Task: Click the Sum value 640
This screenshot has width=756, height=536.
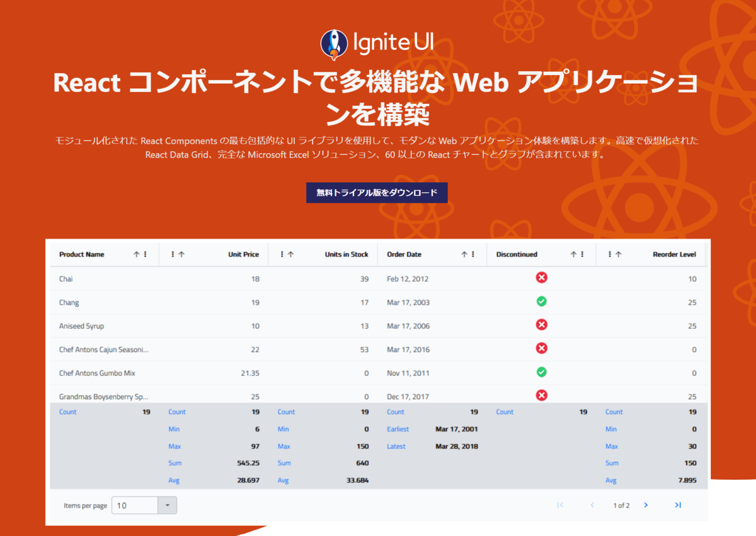Action: pyautogui.click(x=362, y=463)
